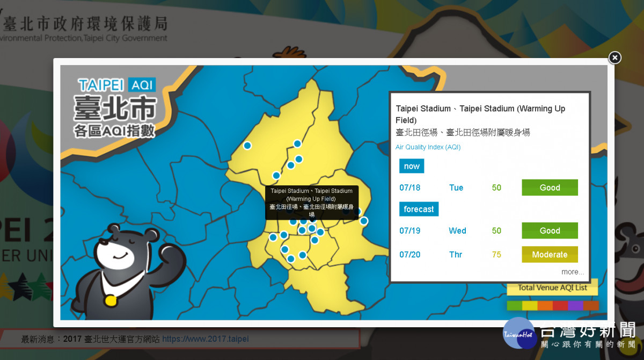The height and width of the screenshot is (360, 644).
Task: Click the AQI value 75
Action: (496, 255)
